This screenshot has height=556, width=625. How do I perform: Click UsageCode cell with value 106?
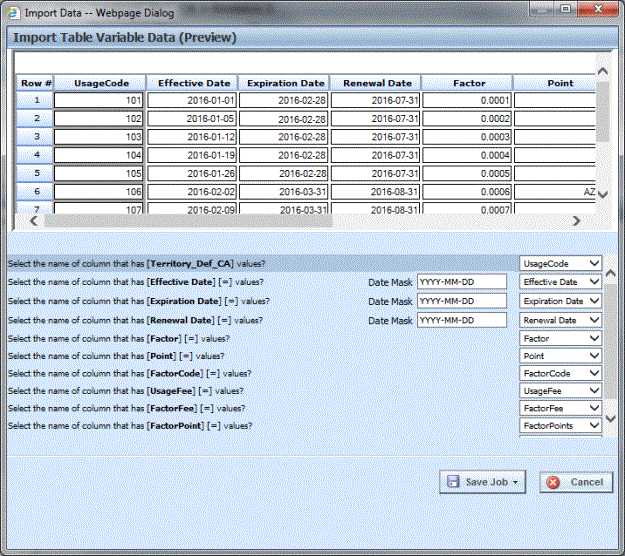tap(98, 192)
